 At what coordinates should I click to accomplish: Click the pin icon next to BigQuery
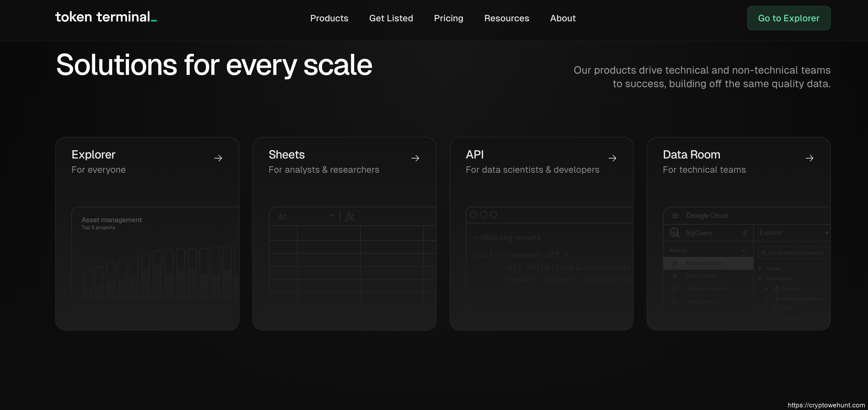tap(745, 233)
